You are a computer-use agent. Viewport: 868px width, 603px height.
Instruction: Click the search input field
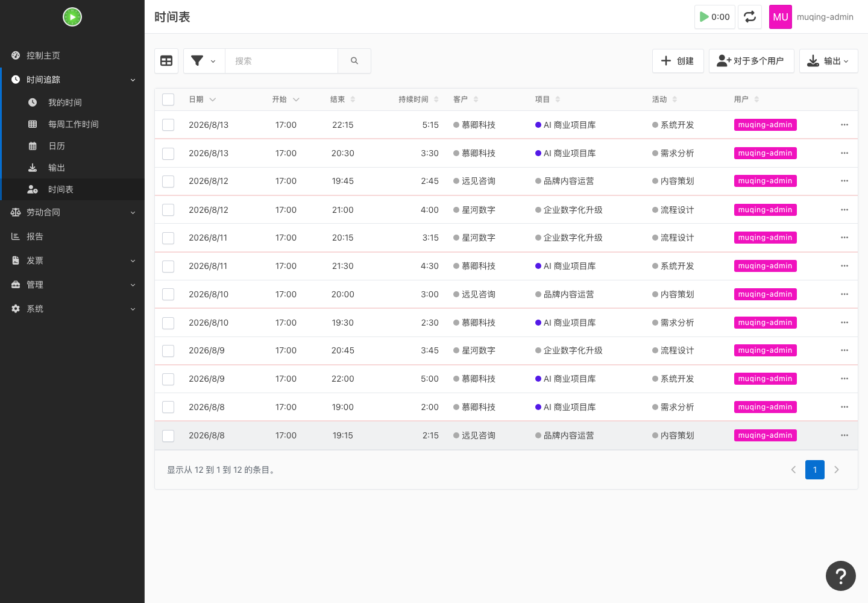coord(281,61)
